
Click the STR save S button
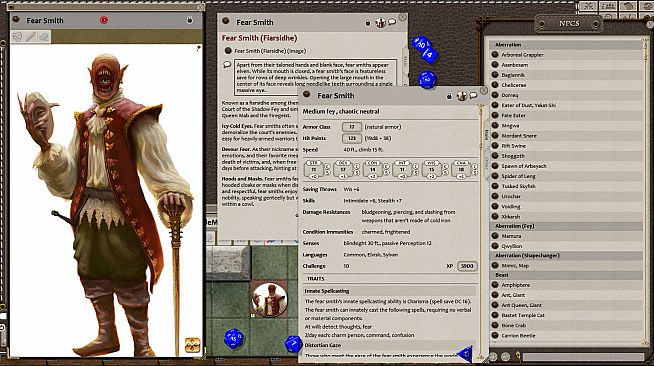[327, 173]
